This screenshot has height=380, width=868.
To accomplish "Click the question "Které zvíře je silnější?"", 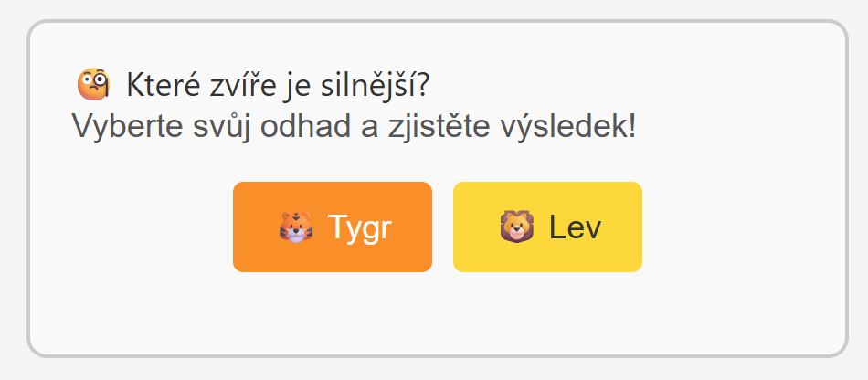I will (x=278, y=86).
